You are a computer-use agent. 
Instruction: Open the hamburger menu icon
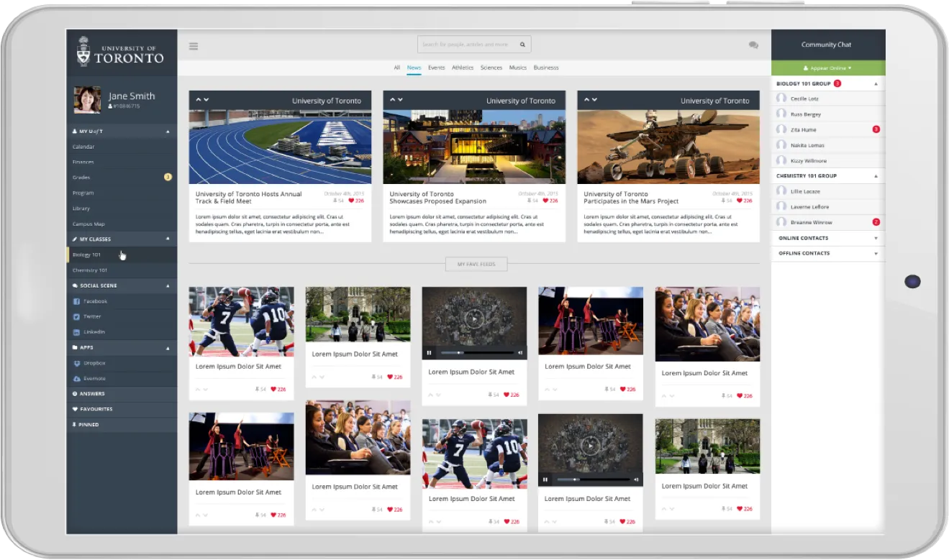(194, 46)
